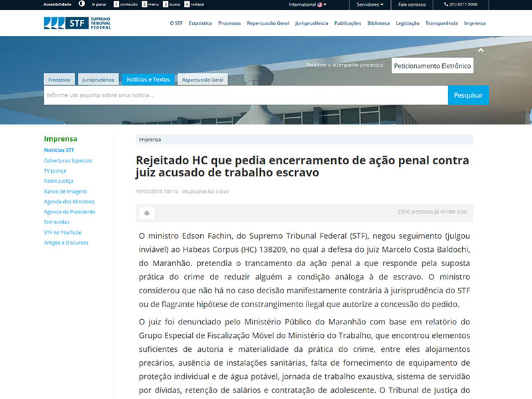Open Imprensa sidebar heading
Image resolution: width=532 pixels, height=399 pixels.
(x=61, y=138)
